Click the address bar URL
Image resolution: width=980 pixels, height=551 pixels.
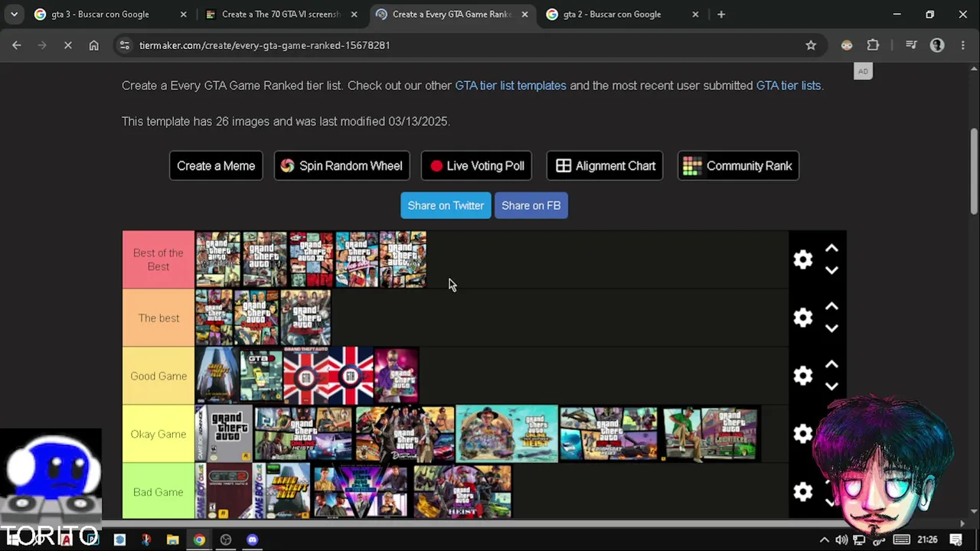tap(264, 45)
